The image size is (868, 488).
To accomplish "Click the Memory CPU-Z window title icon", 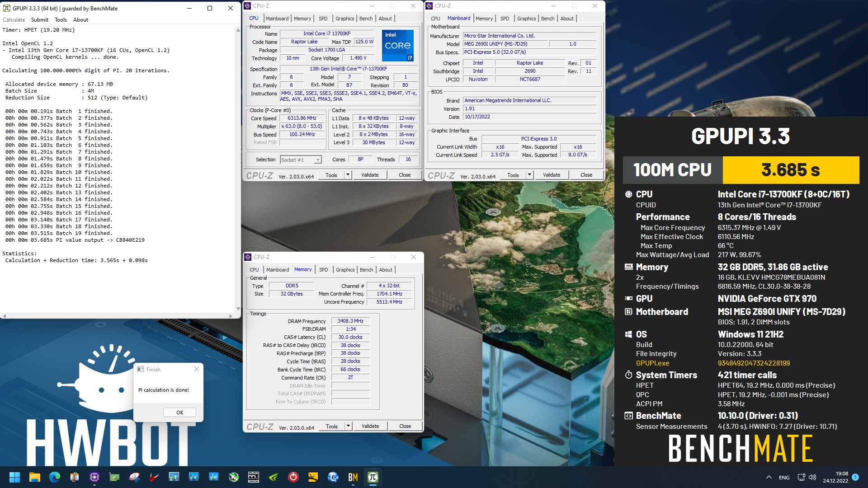I will pyautogui.click(x=248, y=257).
